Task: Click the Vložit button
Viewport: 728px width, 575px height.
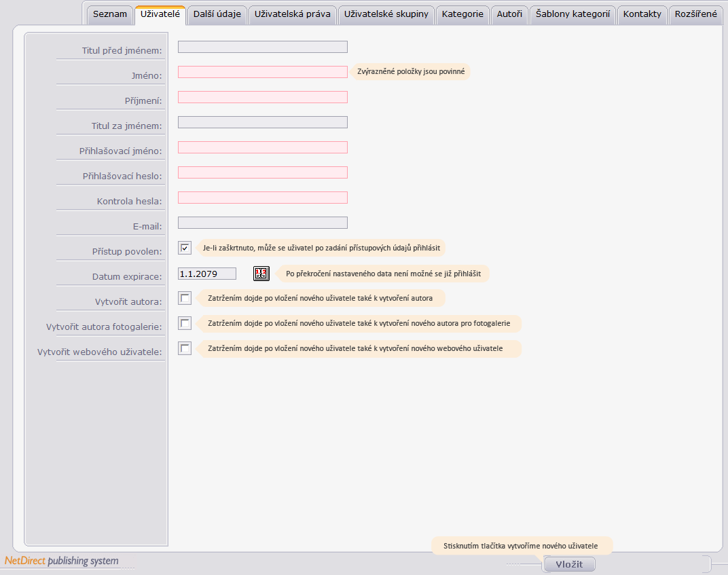Action: pyautogui.click(x=569, y=564)
